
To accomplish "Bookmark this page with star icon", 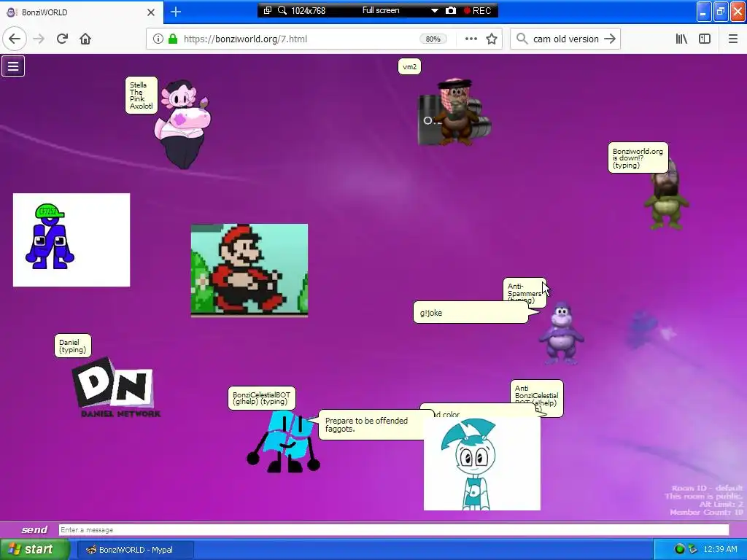I will (x=492, y=39).
